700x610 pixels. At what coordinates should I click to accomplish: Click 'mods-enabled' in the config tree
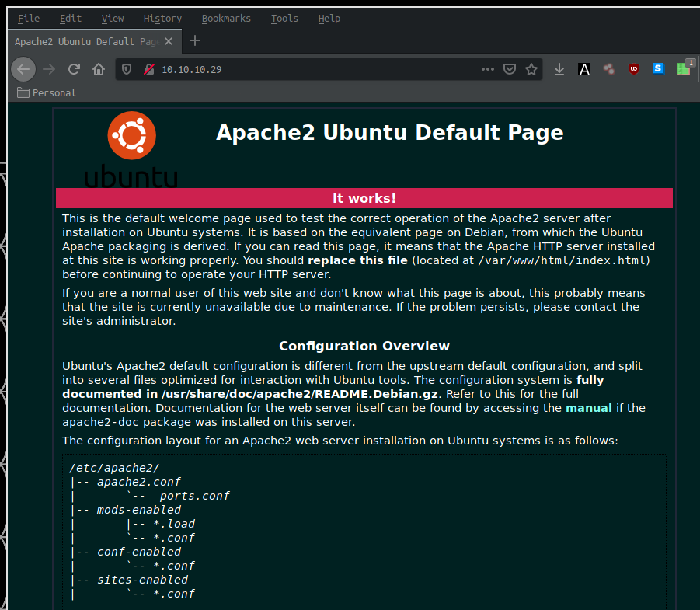click(x=139, y=510)
